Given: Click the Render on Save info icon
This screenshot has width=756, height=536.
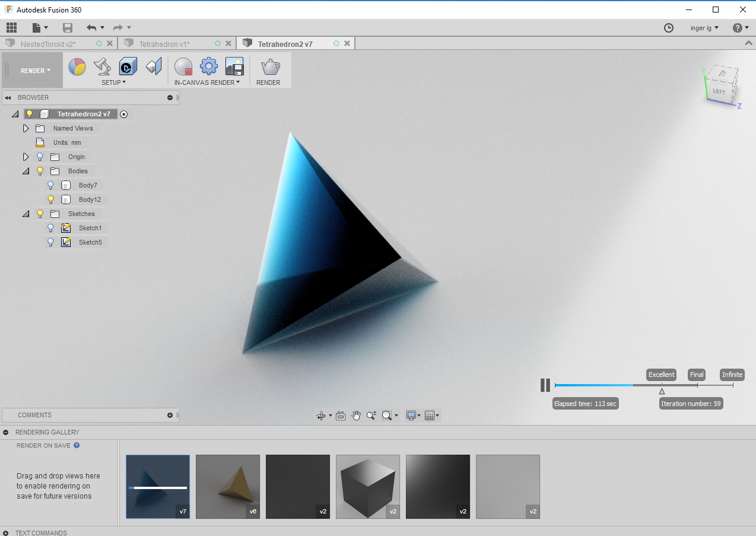Looking at the screenshot, I should point(77,445).
